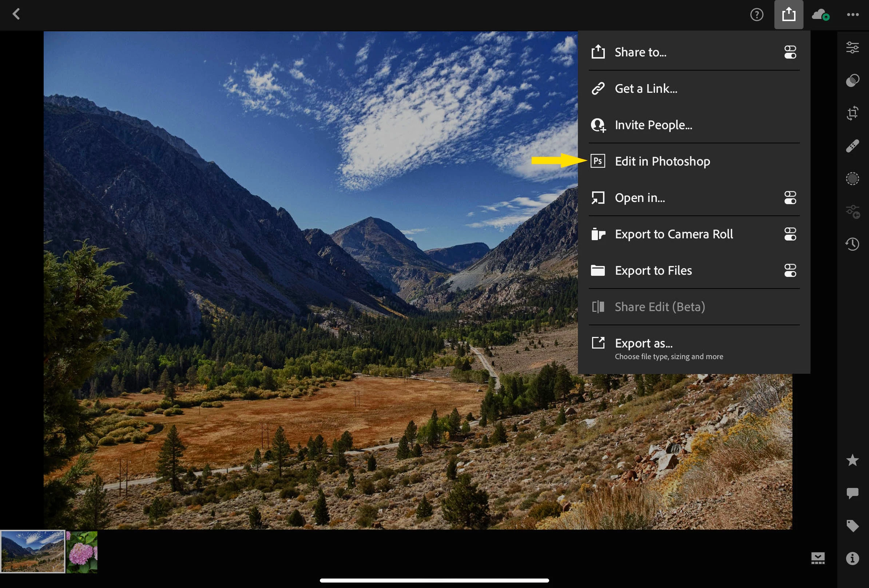Open Export to Files settings toggle
Viewport: 869px width, 588px height.
coord(790,270)
